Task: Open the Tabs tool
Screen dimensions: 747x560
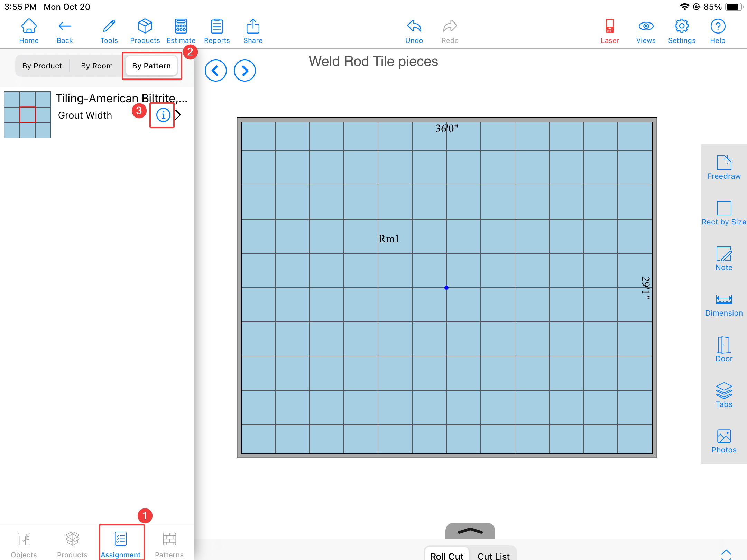Action: 723,395
